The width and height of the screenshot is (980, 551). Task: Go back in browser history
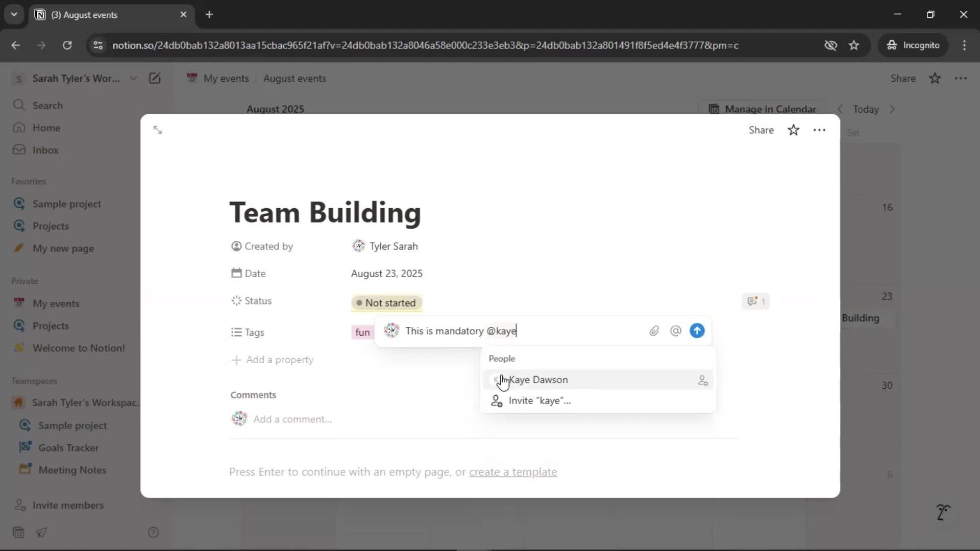[x=16, y=45]
